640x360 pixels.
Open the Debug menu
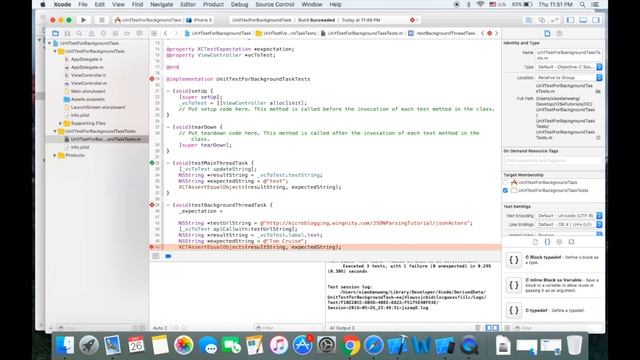click(x=239, y=4)
